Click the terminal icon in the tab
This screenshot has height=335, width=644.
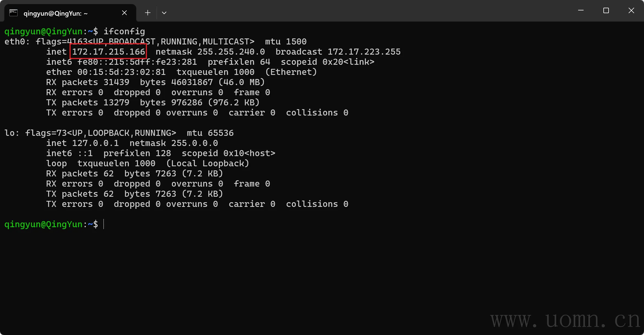point(13,13)
